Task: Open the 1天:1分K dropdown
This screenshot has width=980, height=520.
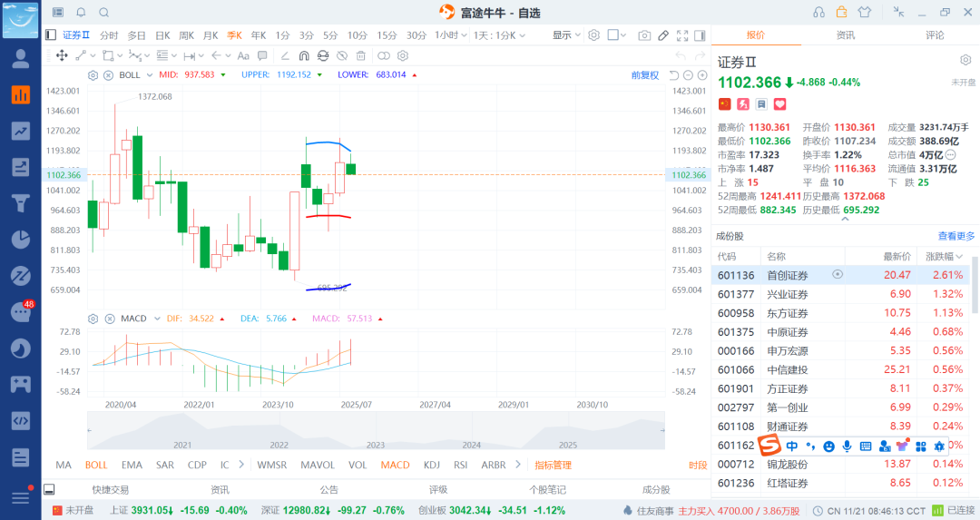Action: 499,35
